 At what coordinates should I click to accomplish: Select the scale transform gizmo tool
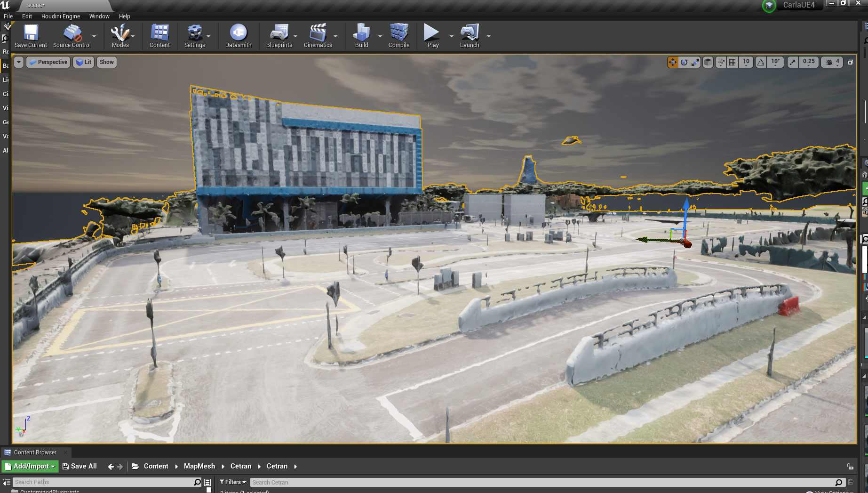pyautogui.click(x=695, y=62)
